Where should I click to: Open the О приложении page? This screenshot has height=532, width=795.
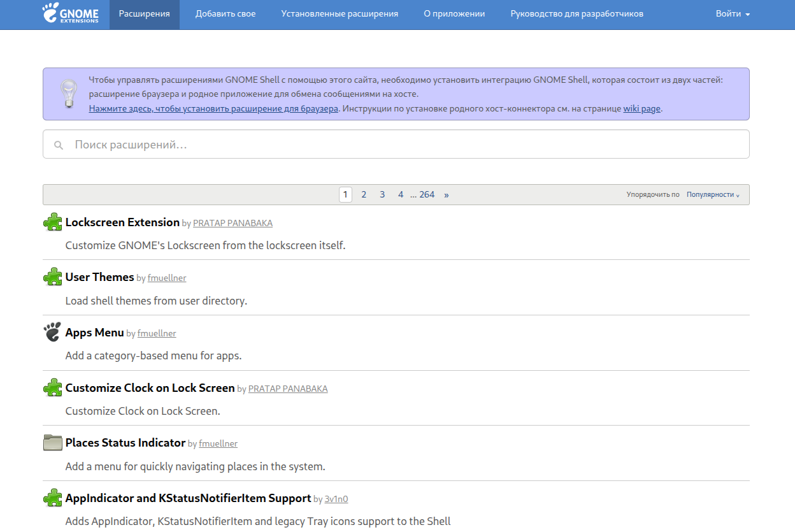454,14
